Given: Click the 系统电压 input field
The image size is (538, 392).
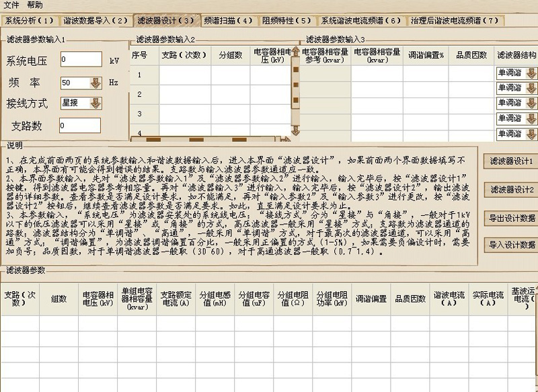Looking at the screenshot, I should pyautogui.click(x=81, y=60).
